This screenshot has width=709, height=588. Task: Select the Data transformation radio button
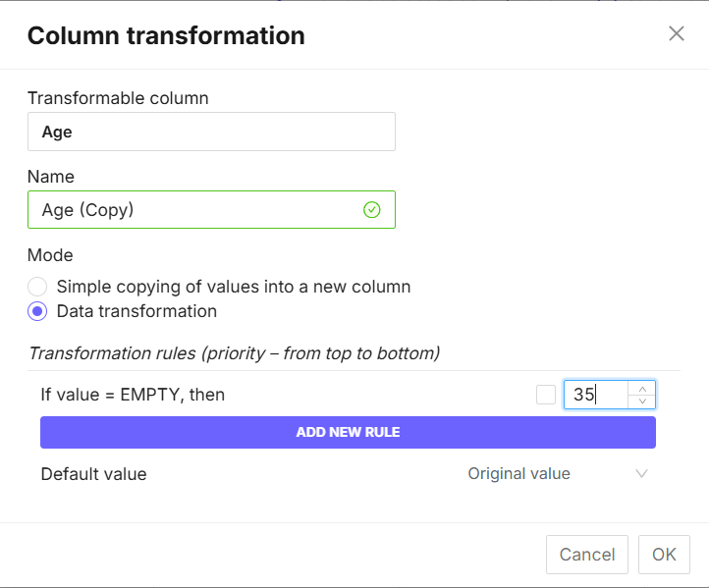point(37,312)
